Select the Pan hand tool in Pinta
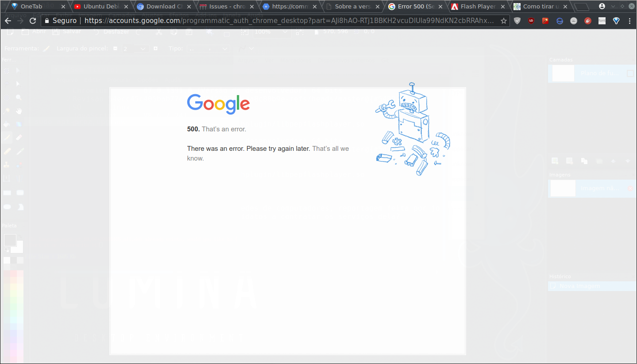The width and height of the screenshot is (637, 364). click(x=19, y=111)
